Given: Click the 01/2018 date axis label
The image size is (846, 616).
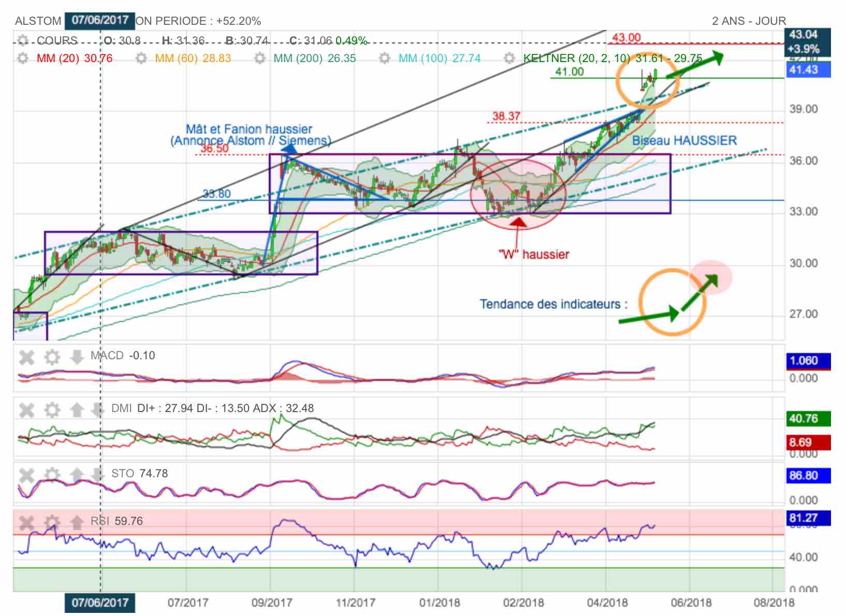Looking at the screenshot, I should pos(440,603).
